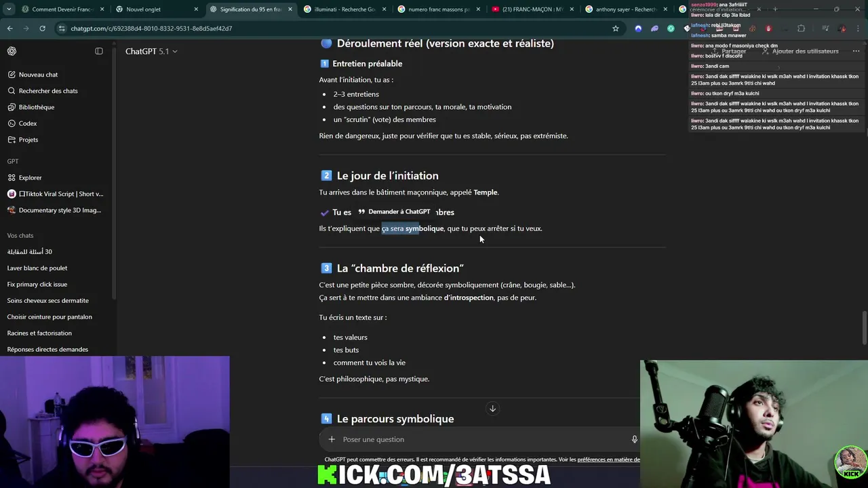Click the browser reload icon

point(42,28)
